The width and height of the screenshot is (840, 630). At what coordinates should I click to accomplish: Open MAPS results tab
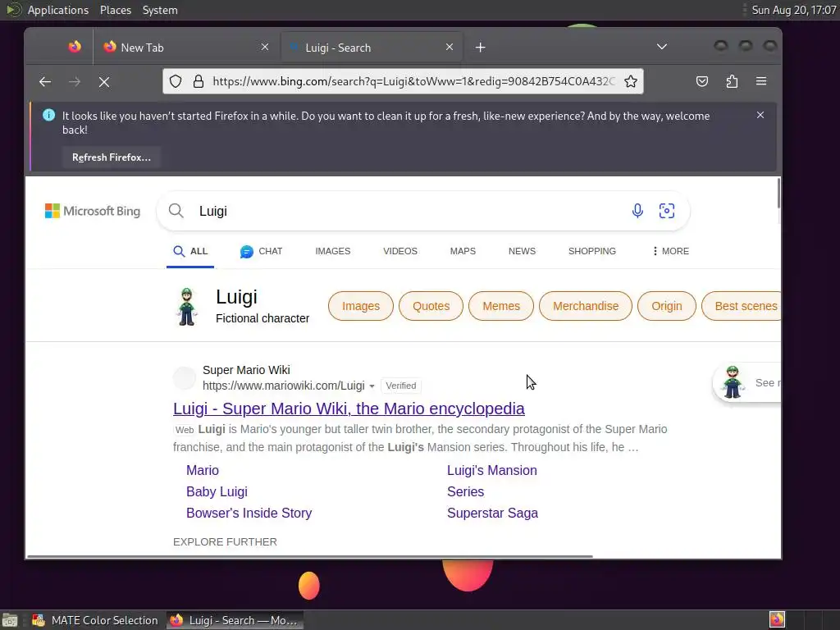(463, 251)
